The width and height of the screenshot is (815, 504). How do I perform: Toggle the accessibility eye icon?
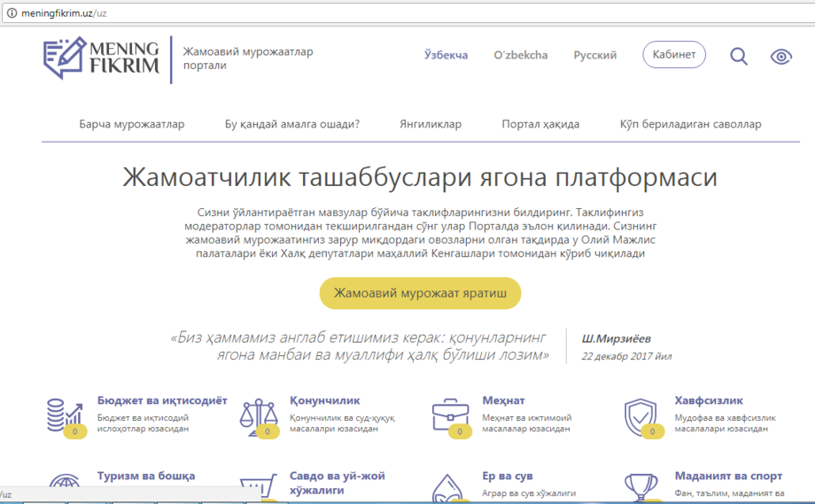[x=780, y=57]
